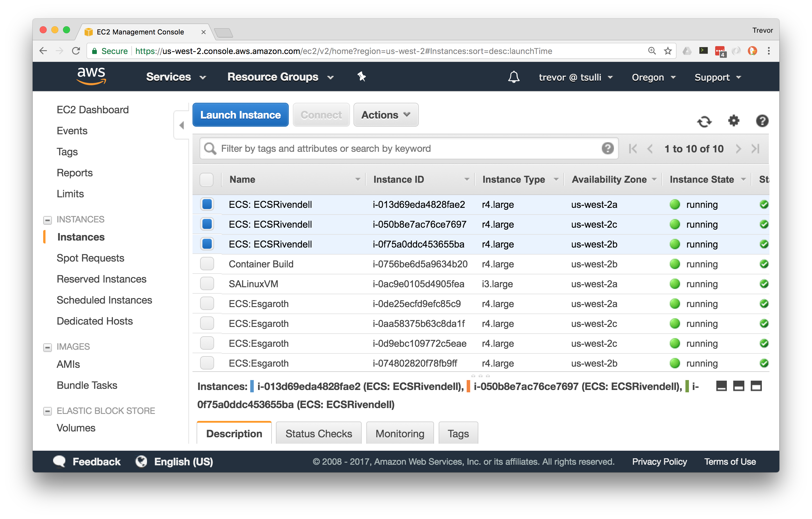Click the pin shortcuts icon in navbar

361,77
